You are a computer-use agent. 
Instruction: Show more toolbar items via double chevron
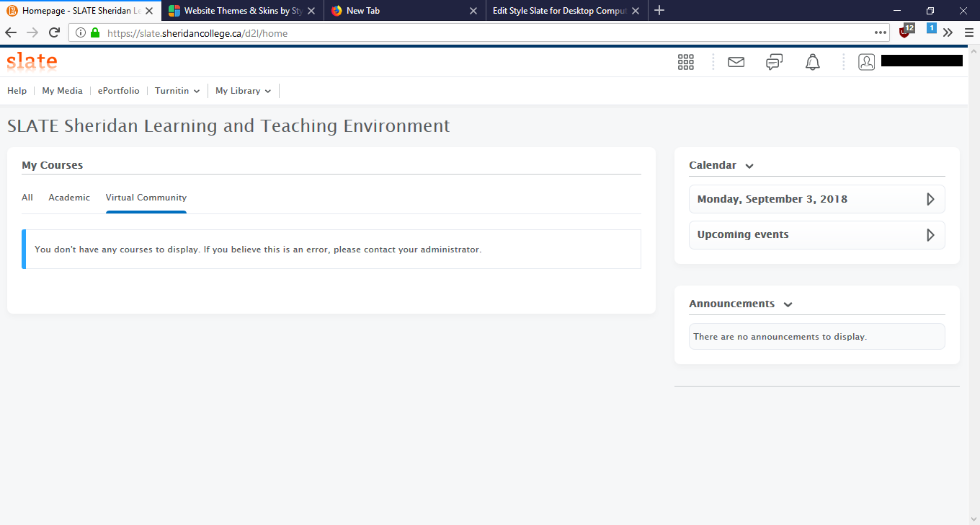948,32
